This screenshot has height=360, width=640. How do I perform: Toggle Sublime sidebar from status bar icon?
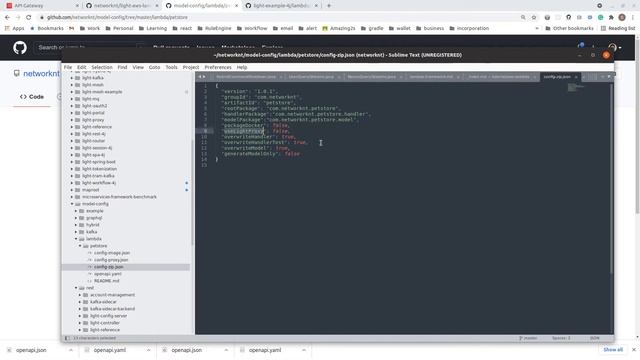click(x=67, y=338)
